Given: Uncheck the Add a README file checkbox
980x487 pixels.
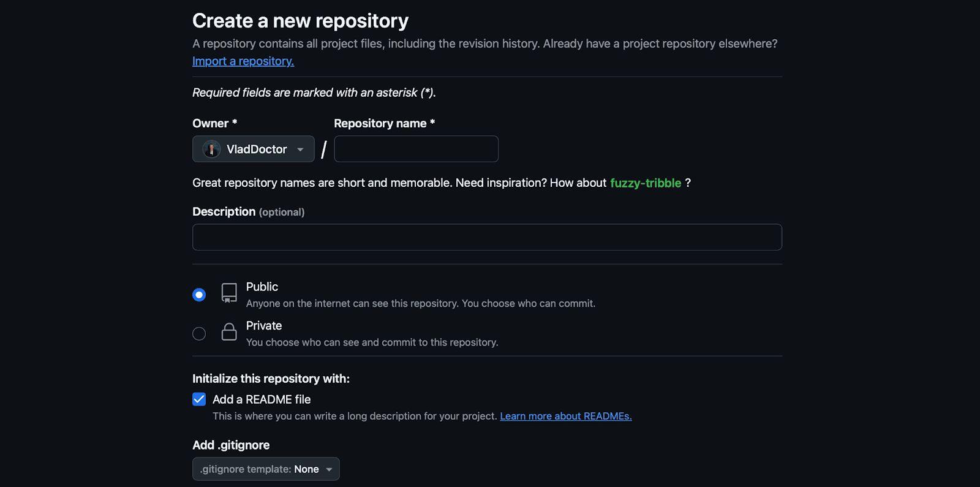Looking at the screenshot, I should pyautogui.click(x=199, y=399).
